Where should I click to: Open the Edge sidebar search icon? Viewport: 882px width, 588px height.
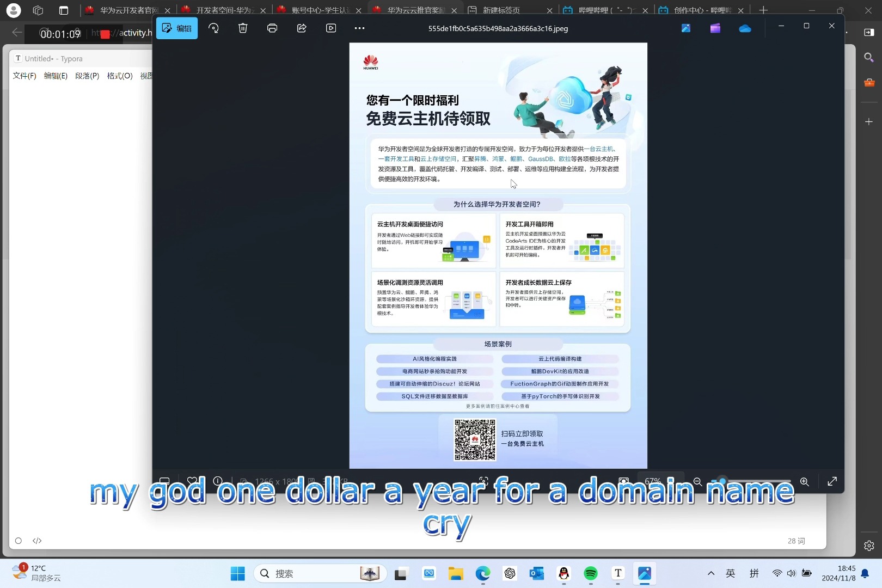(869, 57)
